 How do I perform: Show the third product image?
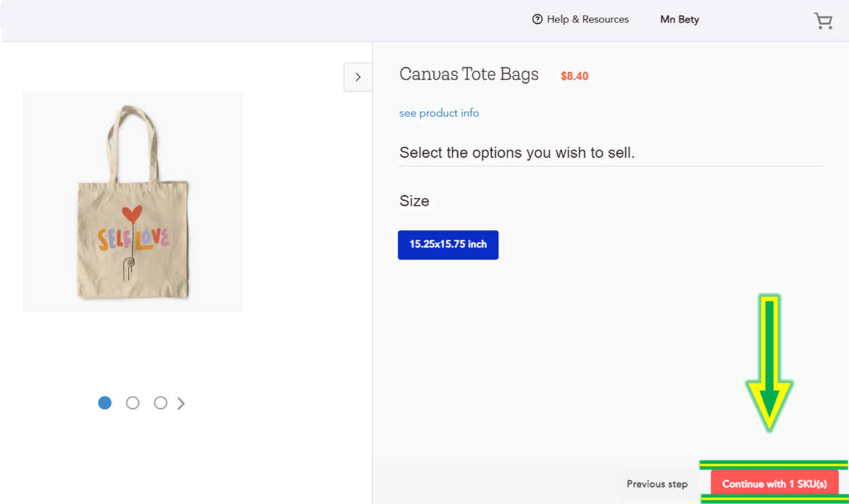click(x=161, y=403)
